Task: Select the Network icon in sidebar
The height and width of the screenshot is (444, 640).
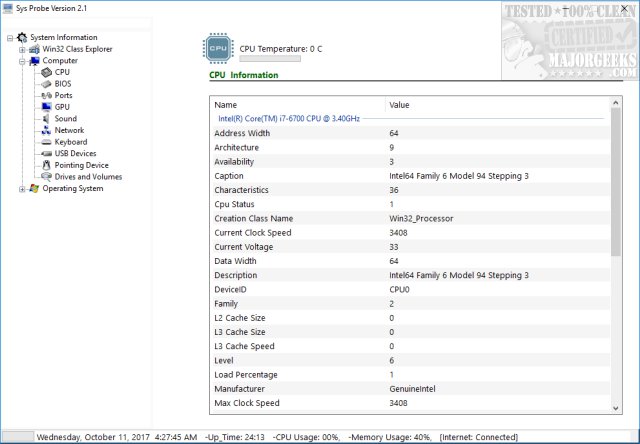Action: point(46,130)
